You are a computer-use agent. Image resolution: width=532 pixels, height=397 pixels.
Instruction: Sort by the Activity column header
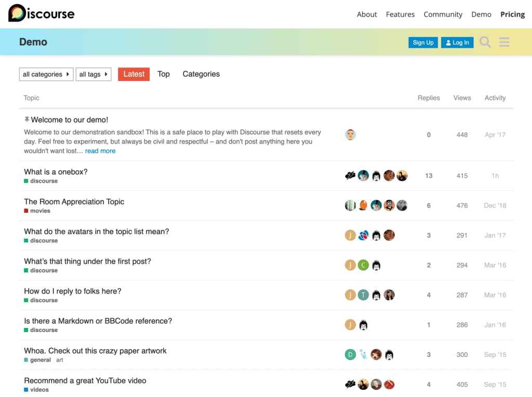pos(495,98)
